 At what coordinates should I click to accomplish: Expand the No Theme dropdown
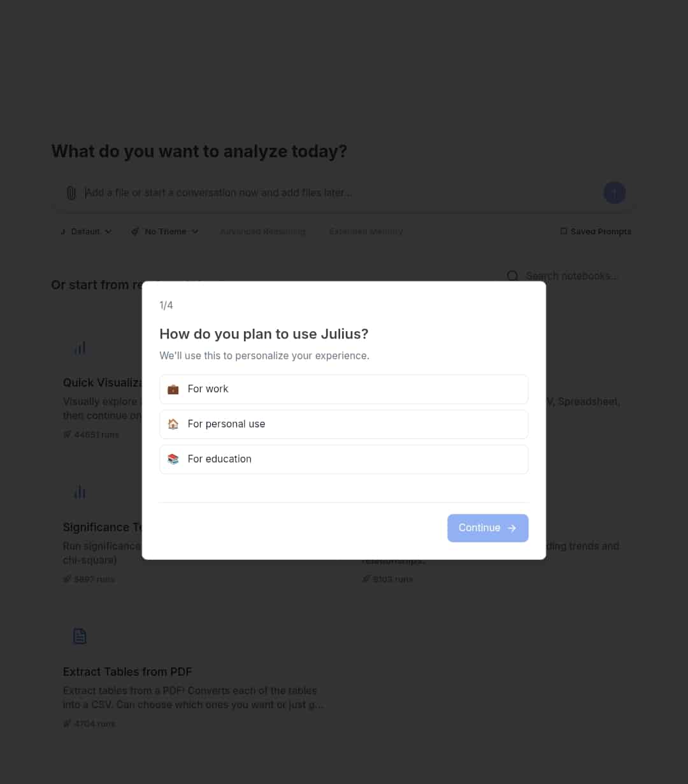point(165,231)
